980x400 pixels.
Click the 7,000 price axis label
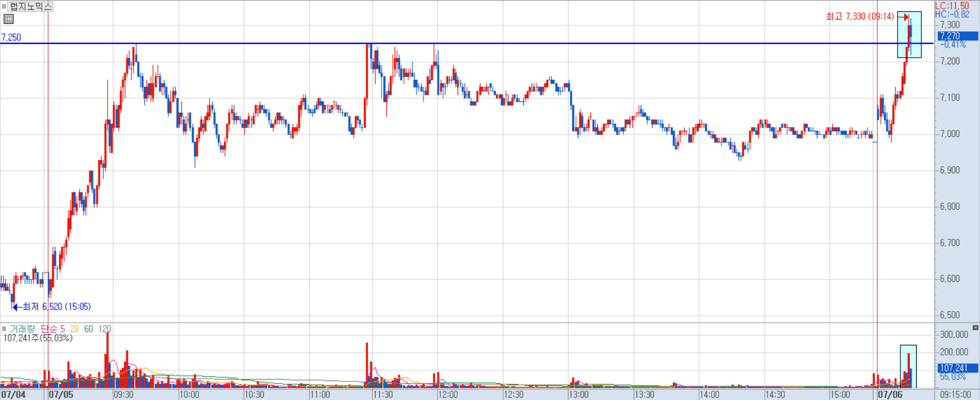click(x=950, y=134)
